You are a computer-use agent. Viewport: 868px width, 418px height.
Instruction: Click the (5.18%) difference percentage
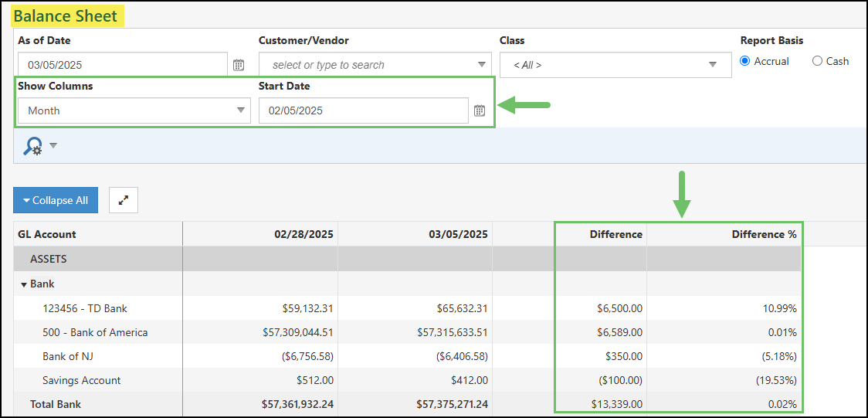[778, 356]
